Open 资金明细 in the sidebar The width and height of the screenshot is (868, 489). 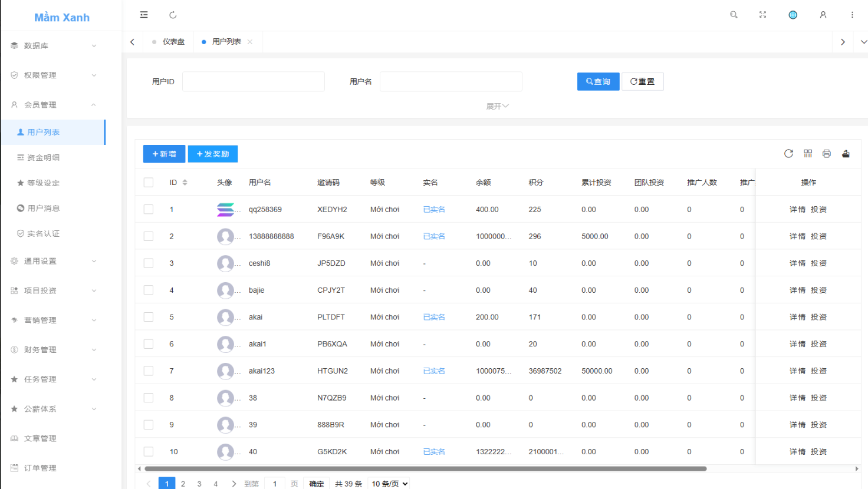point(53,157)
